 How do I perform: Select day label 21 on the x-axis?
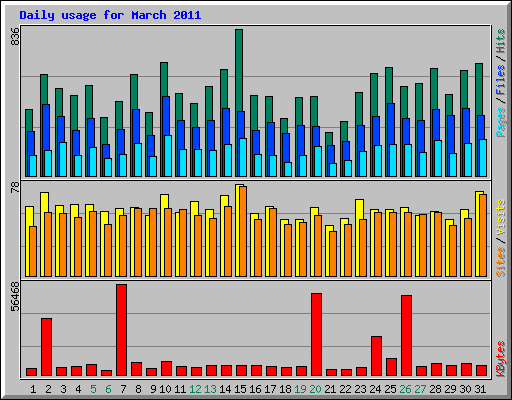pyautogui.click(x=330, y=389)
